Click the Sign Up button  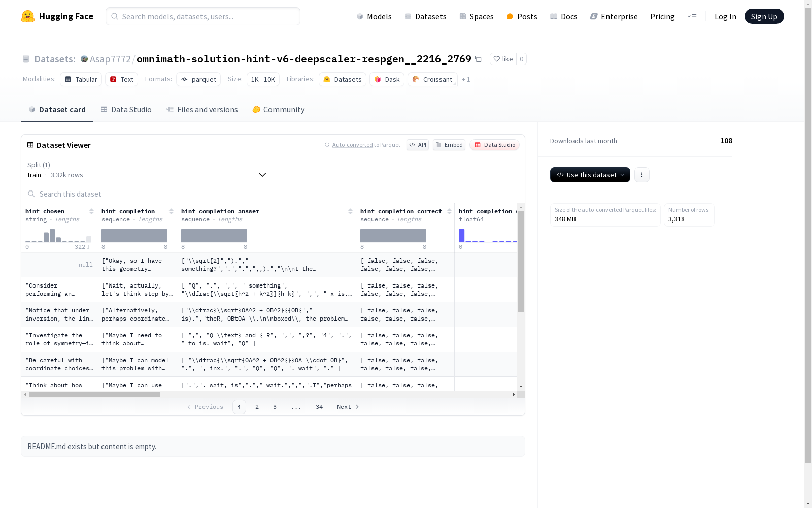[764, 16]
